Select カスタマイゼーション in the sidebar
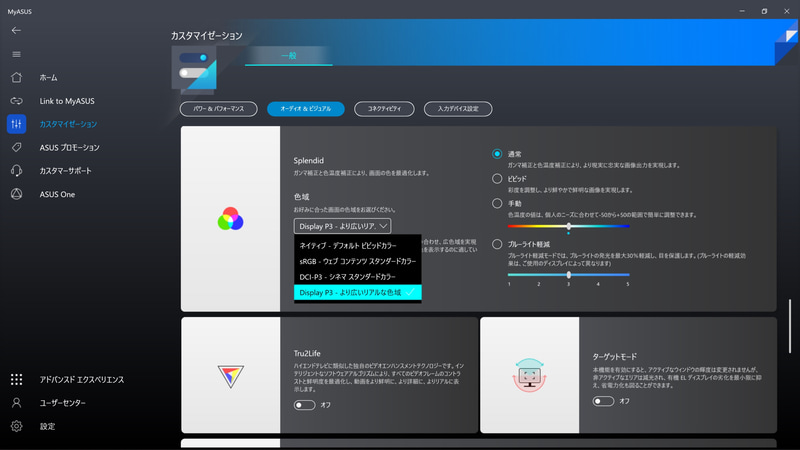 pos(68,124)
